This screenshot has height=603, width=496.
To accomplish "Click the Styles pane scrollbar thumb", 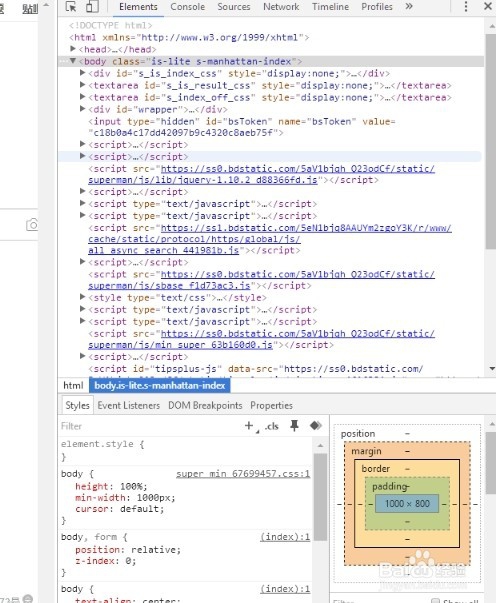I will (x=320, y=497).
